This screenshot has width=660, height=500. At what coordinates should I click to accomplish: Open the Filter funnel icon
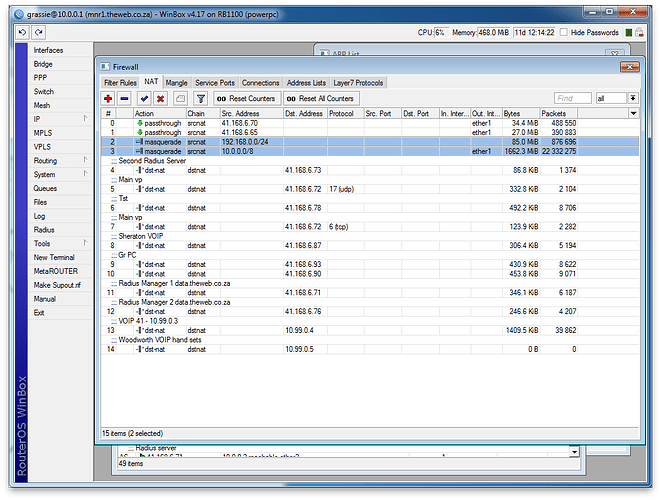tap(201, 98)
